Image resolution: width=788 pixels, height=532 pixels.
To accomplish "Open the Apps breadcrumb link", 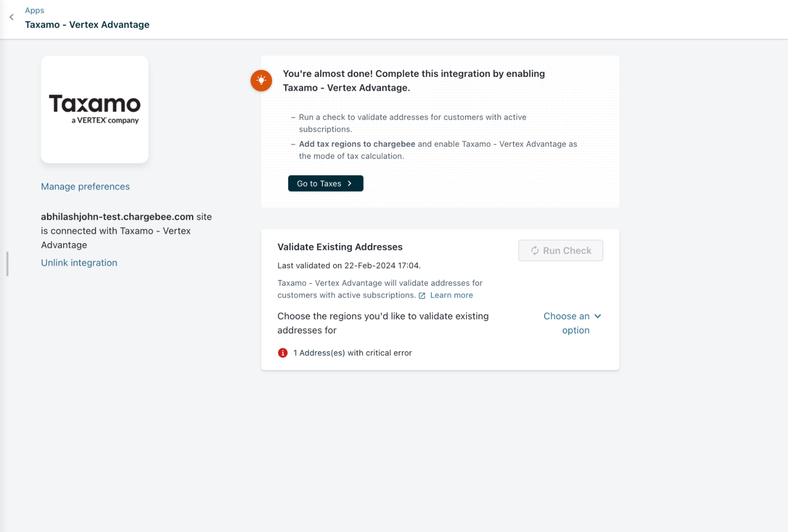I will 34,10.
